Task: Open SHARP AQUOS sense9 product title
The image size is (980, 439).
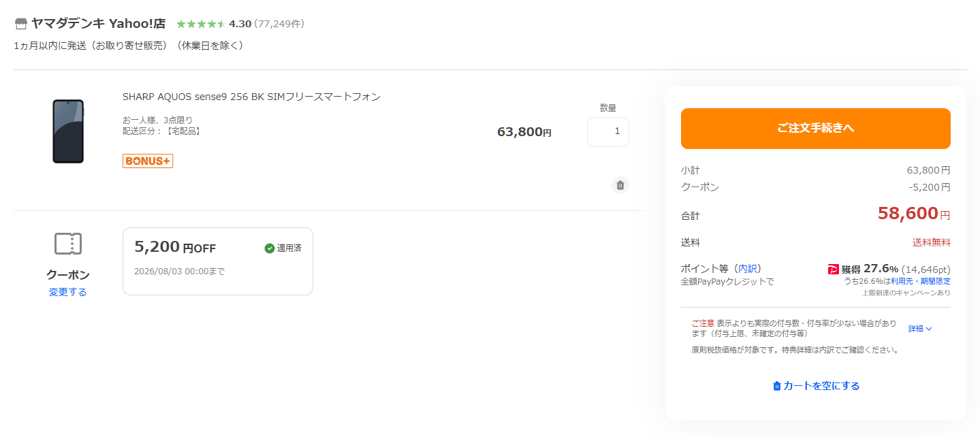Action: pyautogui.click(x=251, y=97)
